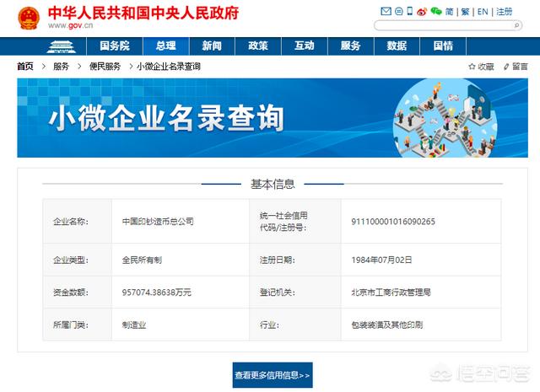Click the 企业名称 label cell
Viewport: 540px width, 392px height.
pyautogui.click(x=77, y=222)
